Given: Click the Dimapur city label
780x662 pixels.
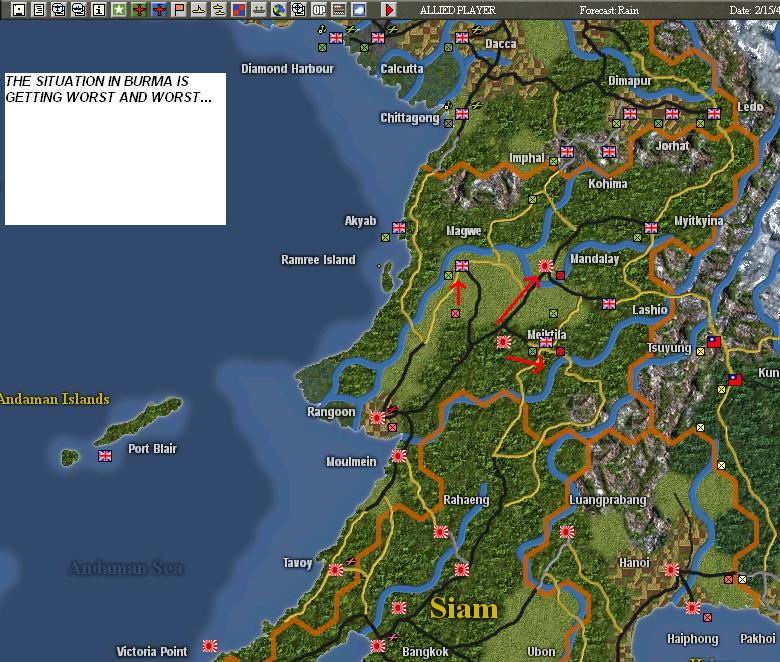Looking at the screenshot, I should 629,81.
